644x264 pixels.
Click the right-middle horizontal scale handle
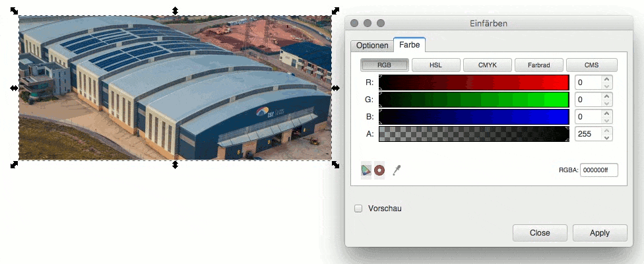[336, 88]
